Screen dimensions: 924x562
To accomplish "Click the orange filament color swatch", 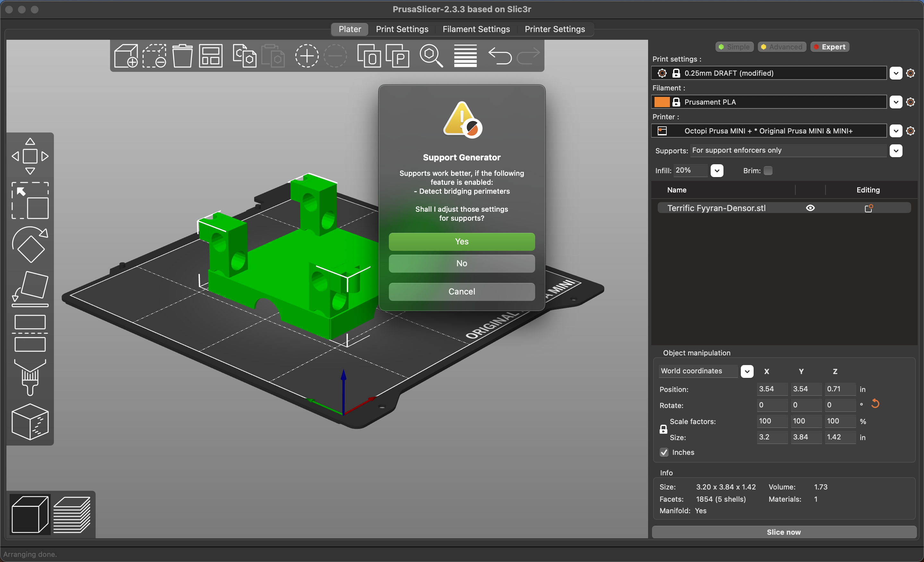I will click(x=662, y=102).
